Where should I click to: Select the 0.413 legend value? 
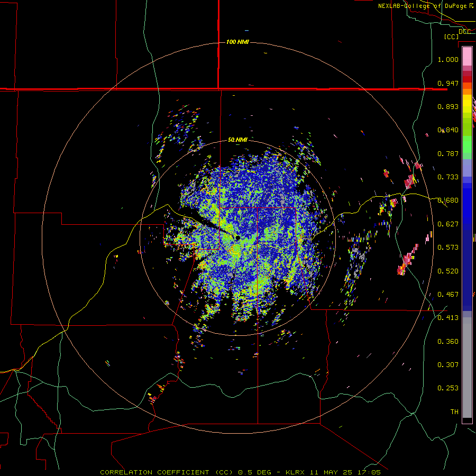[x=448, y=318]
